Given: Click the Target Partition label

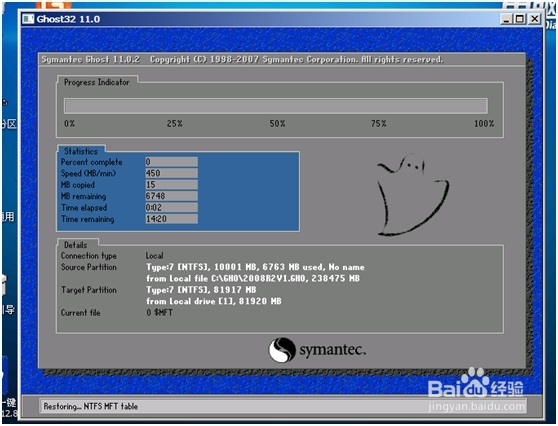Looking at the screenshot, I should coord(89,290).
